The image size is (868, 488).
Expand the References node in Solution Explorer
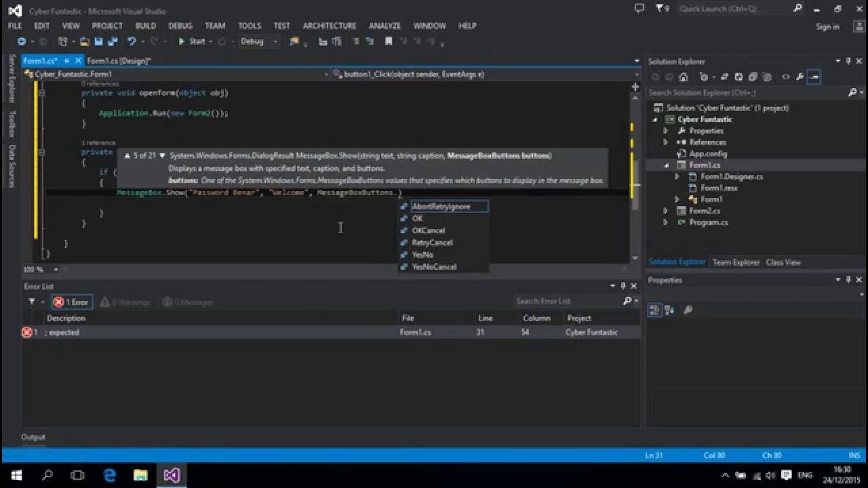coord(665,142)
